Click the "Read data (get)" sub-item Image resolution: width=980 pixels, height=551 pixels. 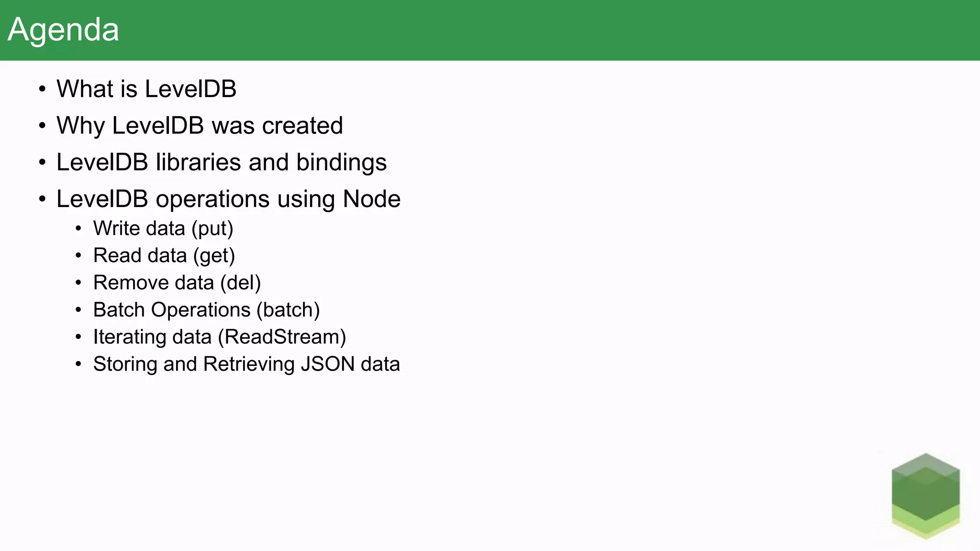point(164,256)
